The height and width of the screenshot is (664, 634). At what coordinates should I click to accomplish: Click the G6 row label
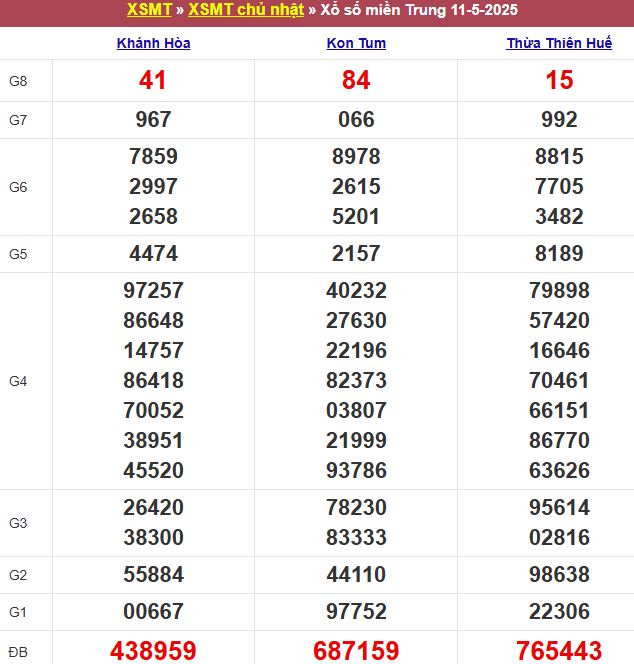click(x=18, y=187)
